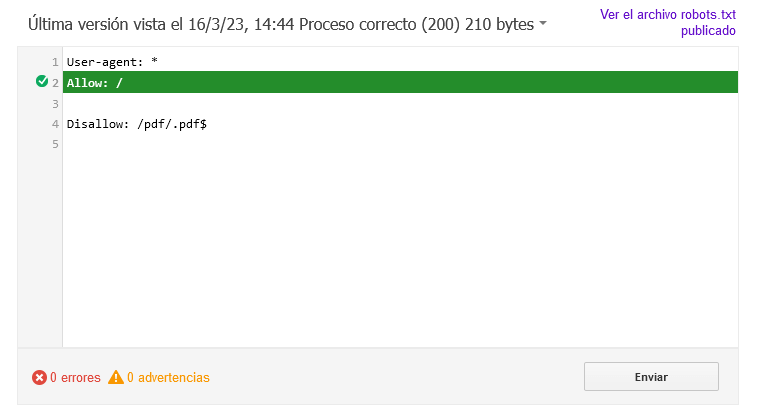Click the 0 advertencias label
762x407 pixels.
pos(168,377)
